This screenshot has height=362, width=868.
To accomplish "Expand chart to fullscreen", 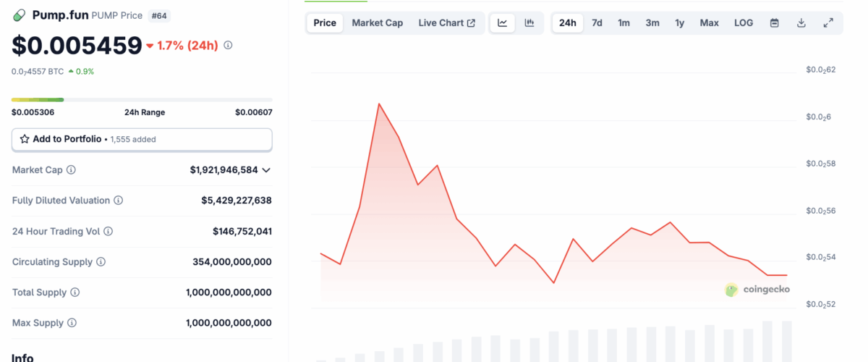I will [828, 23].
